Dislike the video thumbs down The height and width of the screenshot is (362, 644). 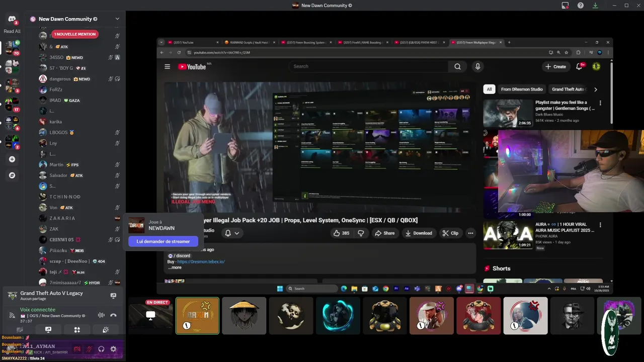pyautogui.click(x=361, y=233)
